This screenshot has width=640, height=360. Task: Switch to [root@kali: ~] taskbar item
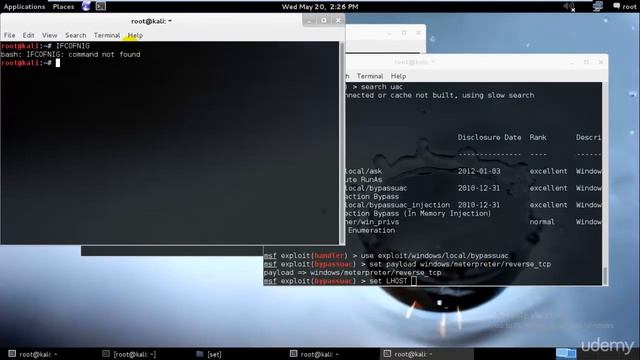click(129, 354)
